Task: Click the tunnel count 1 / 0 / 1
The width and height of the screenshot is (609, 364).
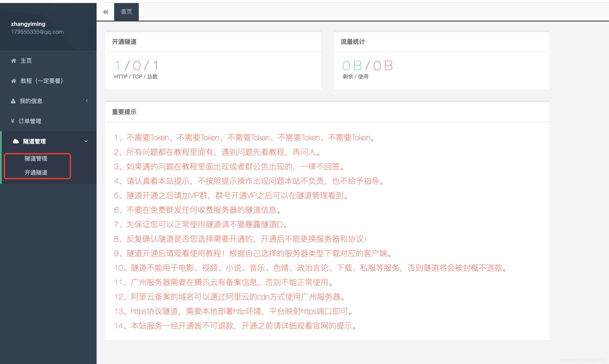Action: (x=137, y=66)
